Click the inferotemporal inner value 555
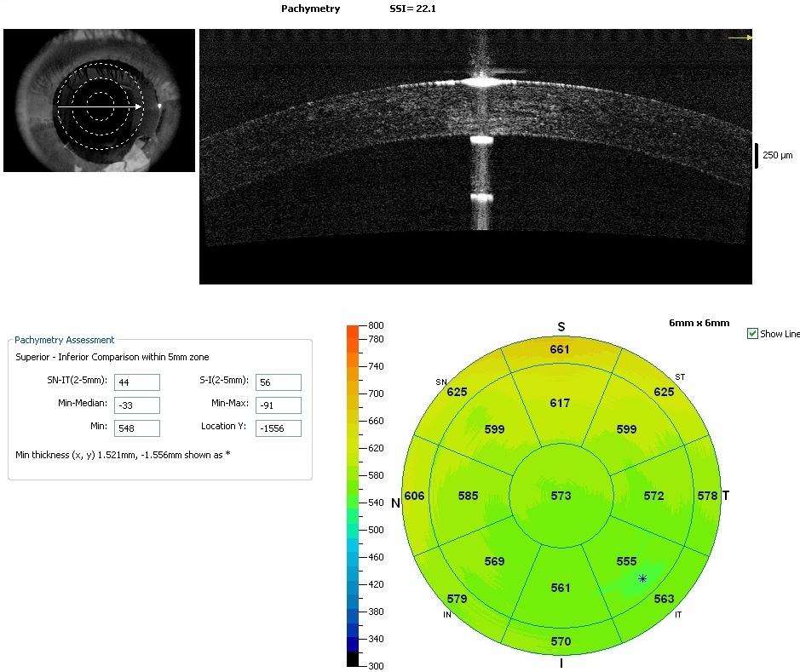Image resolution: width=800 pixels, height=672 pixels. pos(626,561)
